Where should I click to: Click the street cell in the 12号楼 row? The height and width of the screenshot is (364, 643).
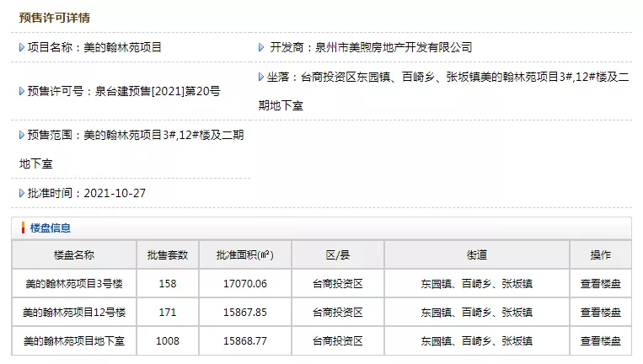coord(476,313)
